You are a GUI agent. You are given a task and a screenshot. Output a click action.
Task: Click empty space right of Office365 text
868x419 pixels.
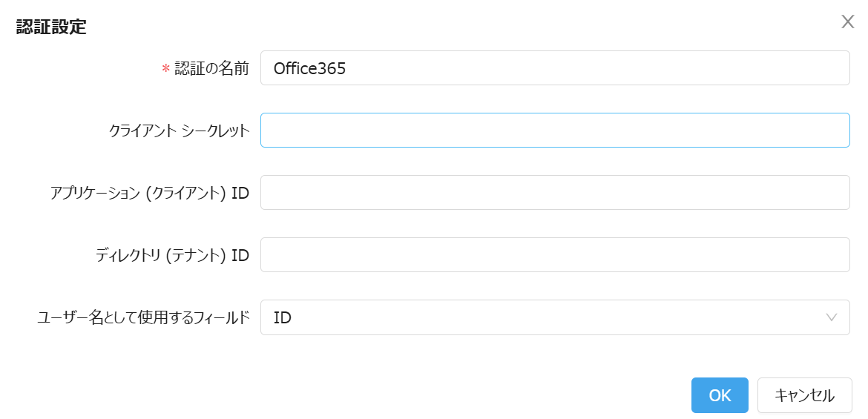594,68
